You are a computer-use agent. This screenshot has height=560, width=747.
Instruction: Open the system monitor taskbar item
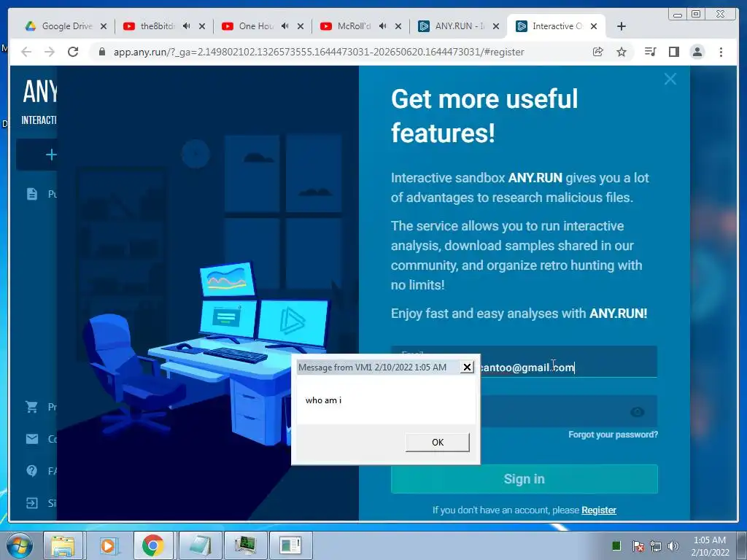pos(245,545)
